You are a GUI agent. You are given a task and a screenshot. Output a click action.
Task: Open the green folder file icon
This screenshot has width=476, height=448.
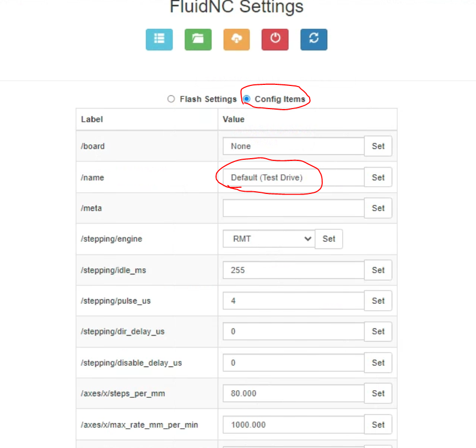(198, 40)
